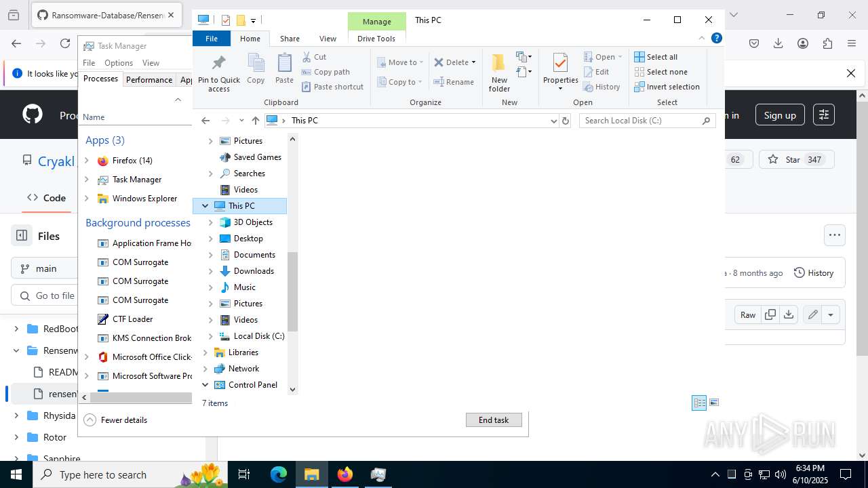
Task: Click Invert selection in ribbon
Action: [667, 87]
